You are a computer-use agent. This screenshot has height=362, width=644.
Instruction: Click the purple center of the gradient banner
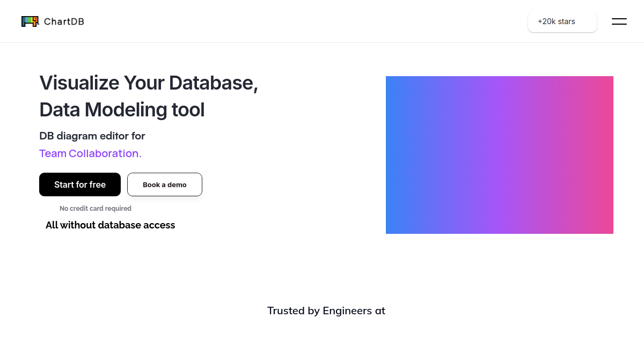click(500, 155)
